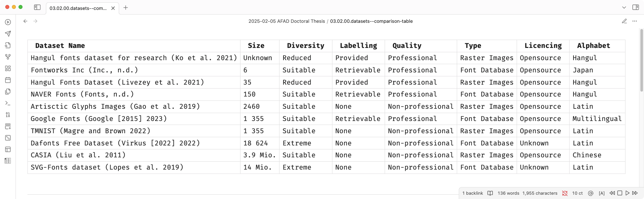The height and width of the screenshot is (199, 644).
Task: Click the rewind playback button
Action: (612, 193)
